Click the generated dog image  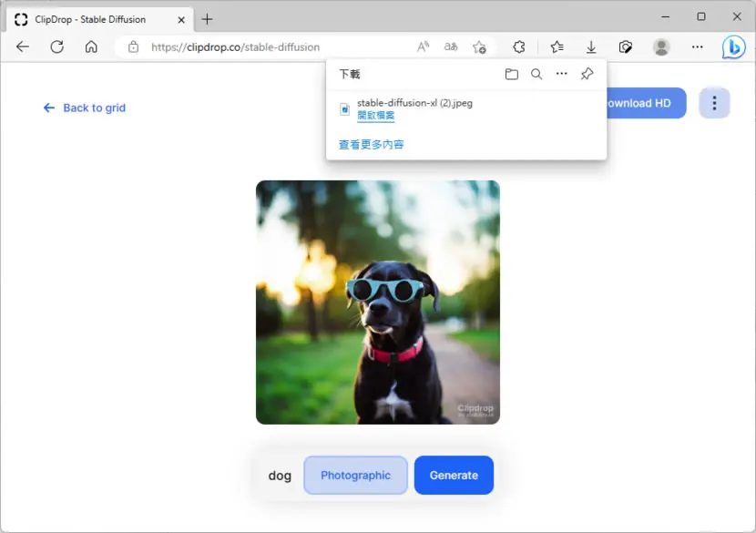(377, 302)
